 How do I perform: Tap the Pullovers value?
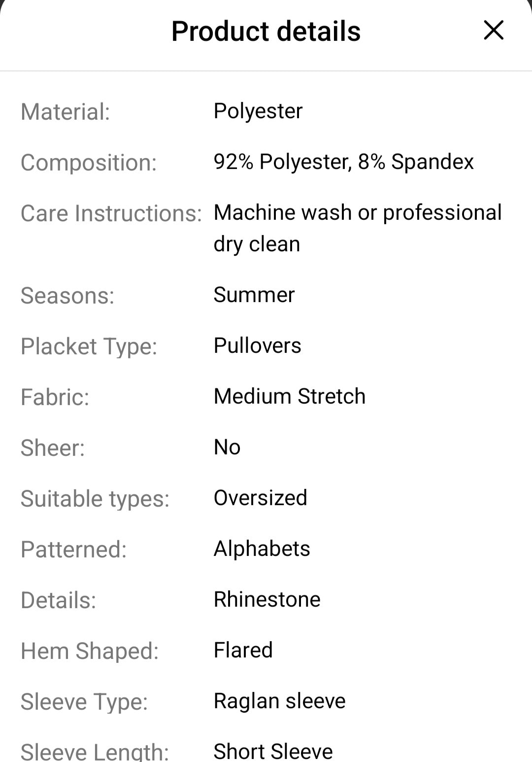coord(257,346)
